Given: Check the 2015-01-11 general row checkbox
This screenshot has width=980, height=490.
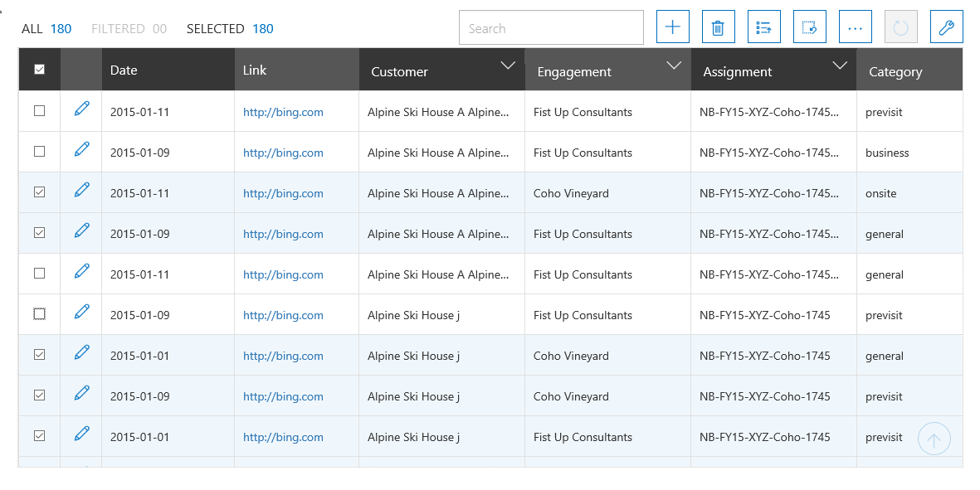Looking at the screenshot, I should (x=39, y=274).
